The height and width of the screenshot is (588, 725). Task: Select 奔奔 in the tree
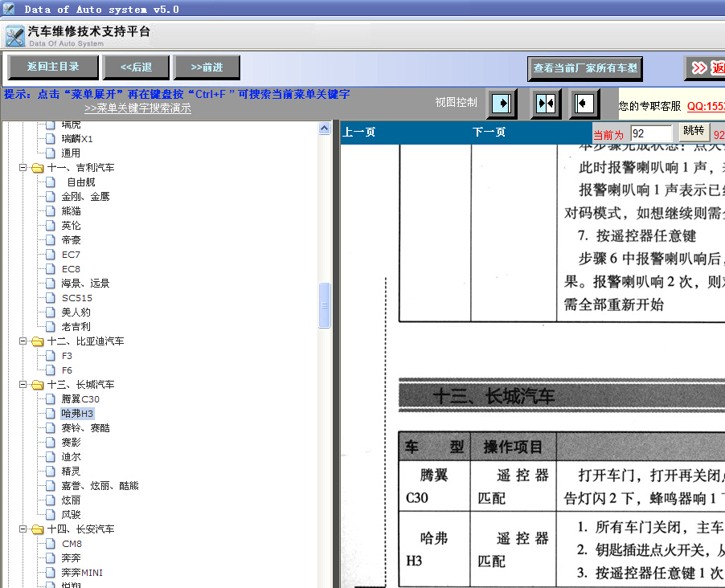coord(72,558)
